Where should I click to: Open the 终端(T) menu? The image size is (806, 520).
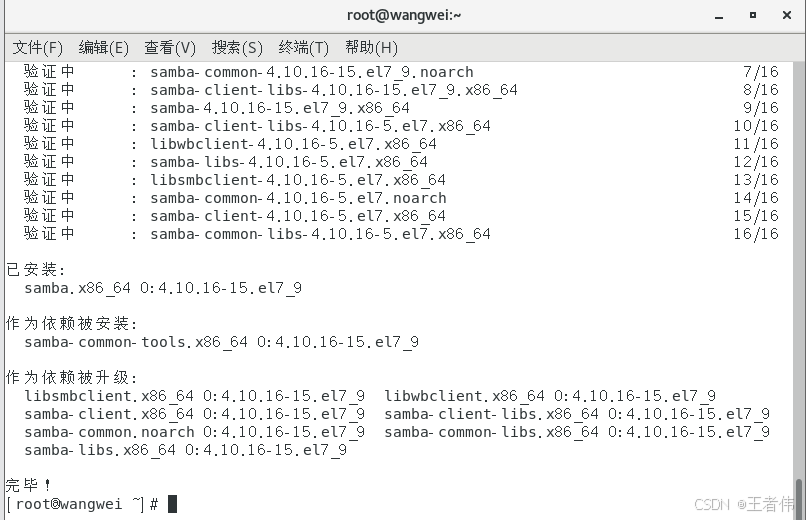303,48
